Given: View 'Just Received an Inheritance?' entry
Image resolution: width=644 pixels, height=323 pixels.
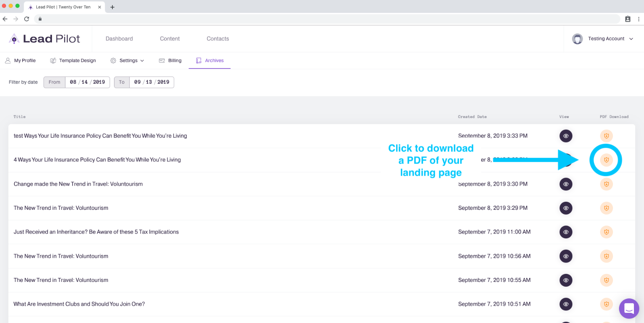Looking at the screenshot, I should pyautogui.click(x=566, y=232).
